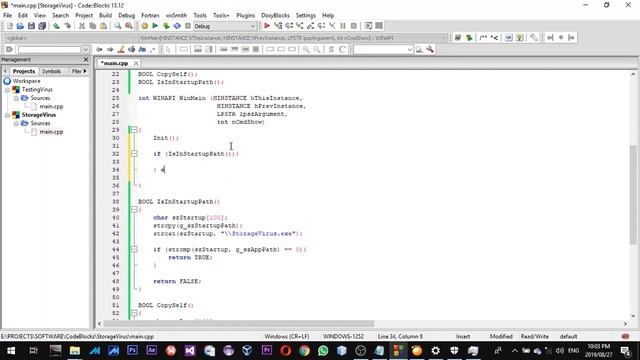The image size is (640, 360).
Task: Click the Copy icon
Action: pos(93,26)
